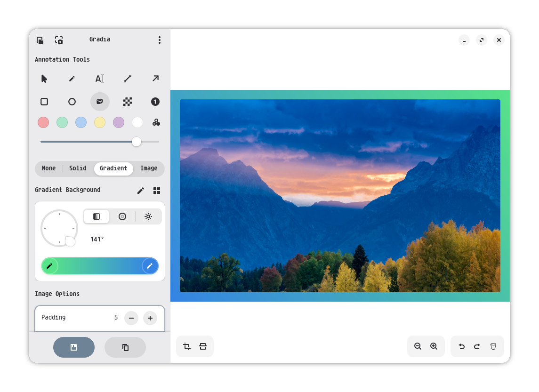This screenshot has height=392, width=539.
Task: Select the Pen drawing tool
Action: pos(72,79)
